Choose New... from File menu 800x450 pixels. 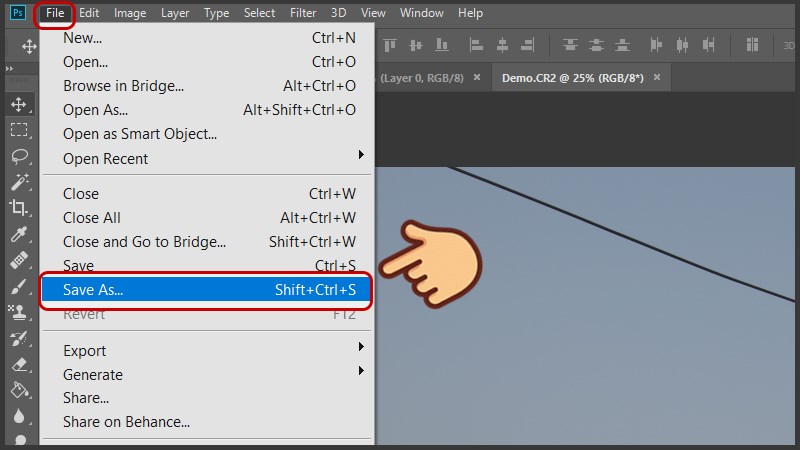point(208,38)
